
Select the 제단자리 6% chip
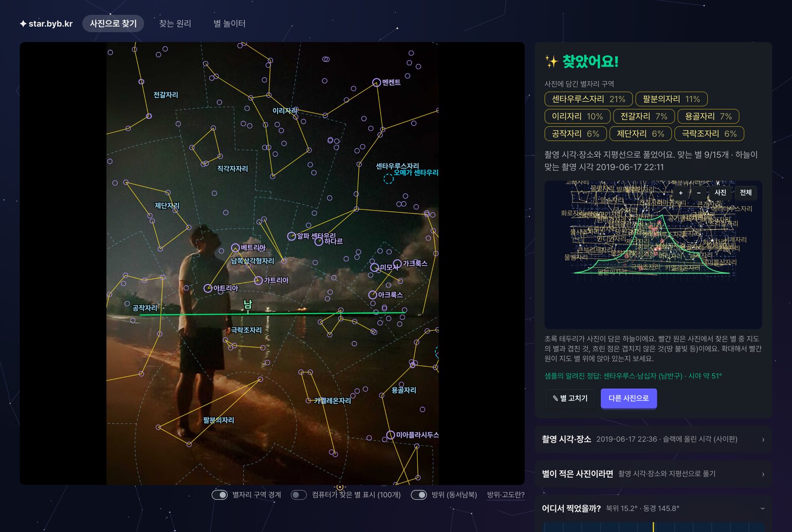[641, 134]
